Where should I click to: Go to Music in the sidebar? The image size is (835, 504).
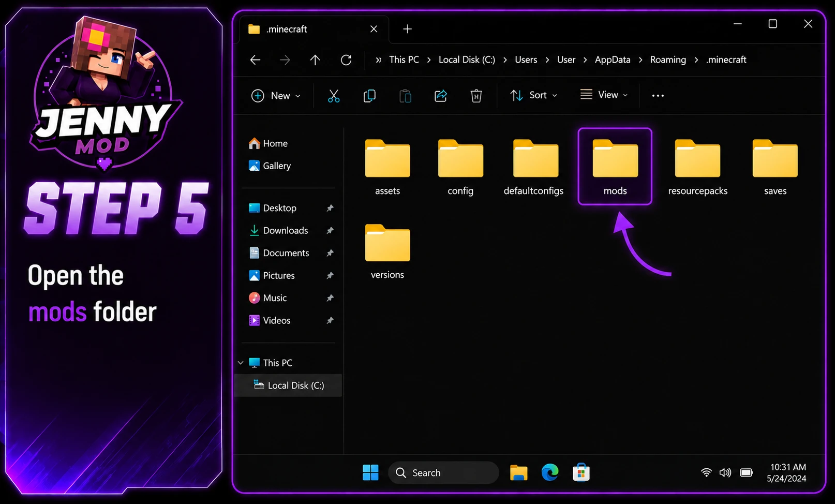pyautogui.click(x=267, y=298)
